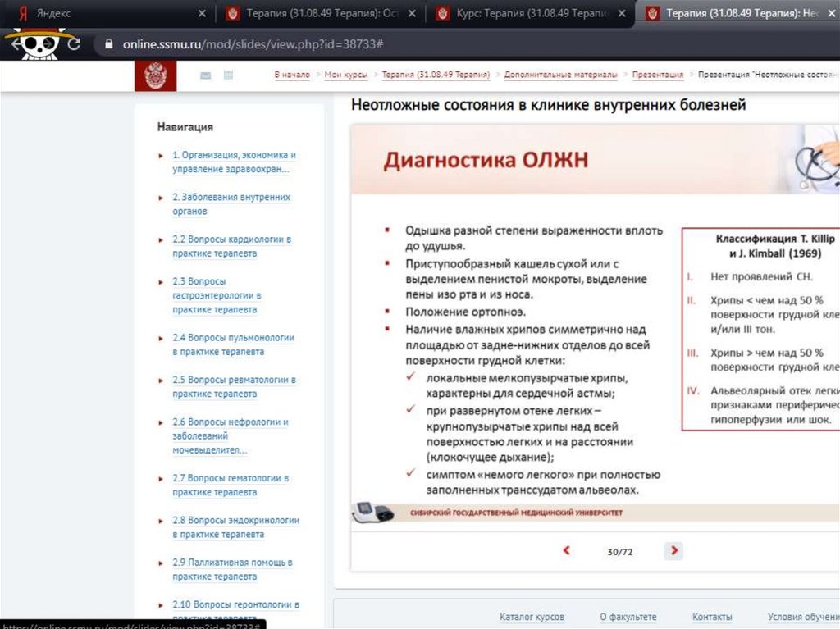Open messages via envelope icon
840x629 pixels.
[x=205, y=75]
